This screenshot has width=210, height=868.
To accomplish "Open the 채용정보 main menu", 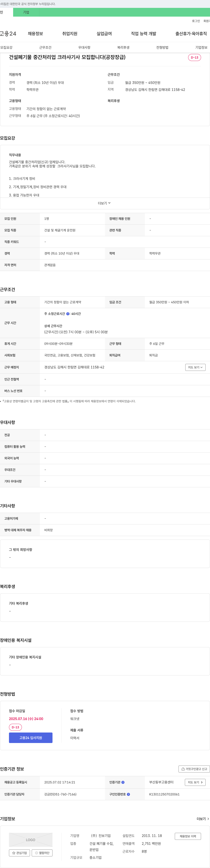I will pos(35,34).
